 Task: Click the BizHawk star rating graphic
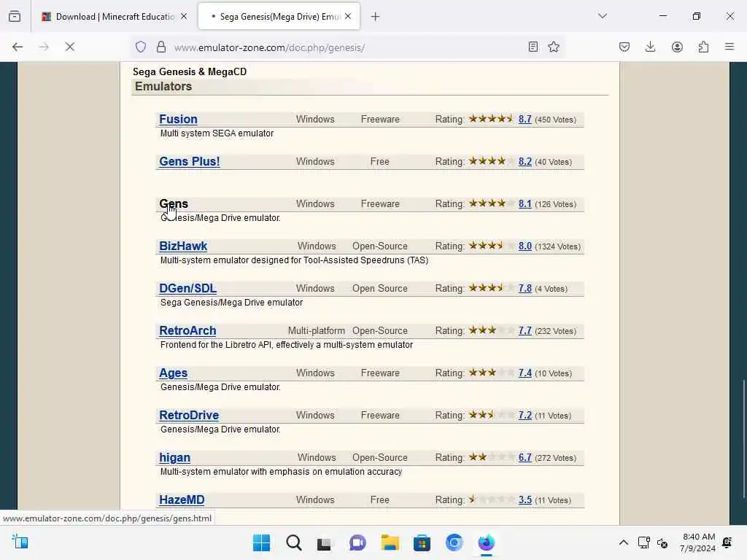pos(491,246)
